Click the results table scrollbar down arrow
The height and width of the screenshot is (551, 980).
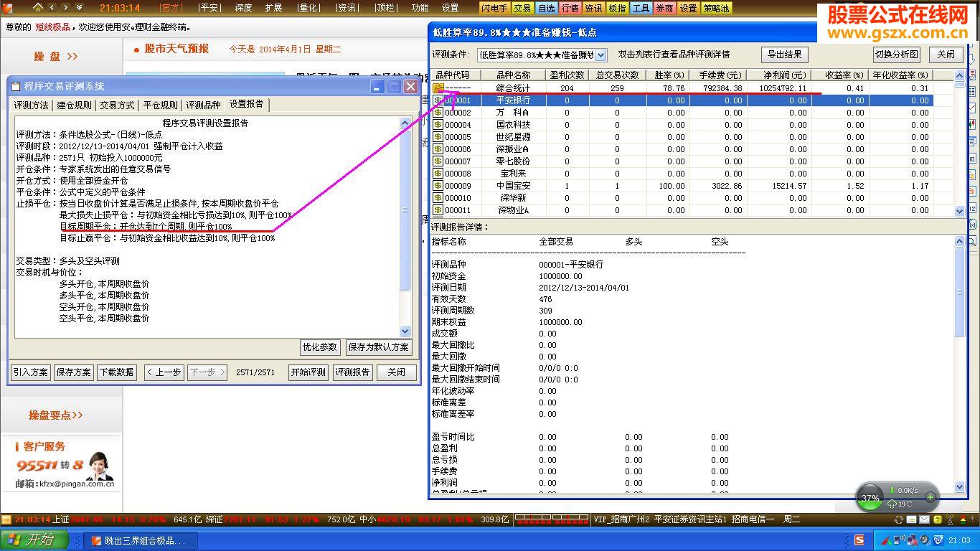(960, 212)
